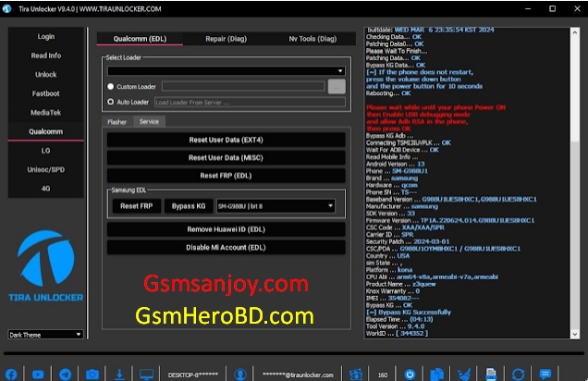Image resolution: width=588 pixels, height=381 pixels.
Task: Open Login in the sidebar
Action: pyautogui.click(x=45, y=36)
